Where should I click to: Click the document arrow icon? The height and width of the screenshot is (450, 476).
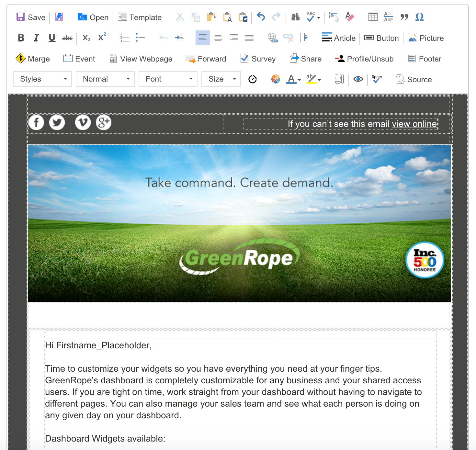point(304,38)
